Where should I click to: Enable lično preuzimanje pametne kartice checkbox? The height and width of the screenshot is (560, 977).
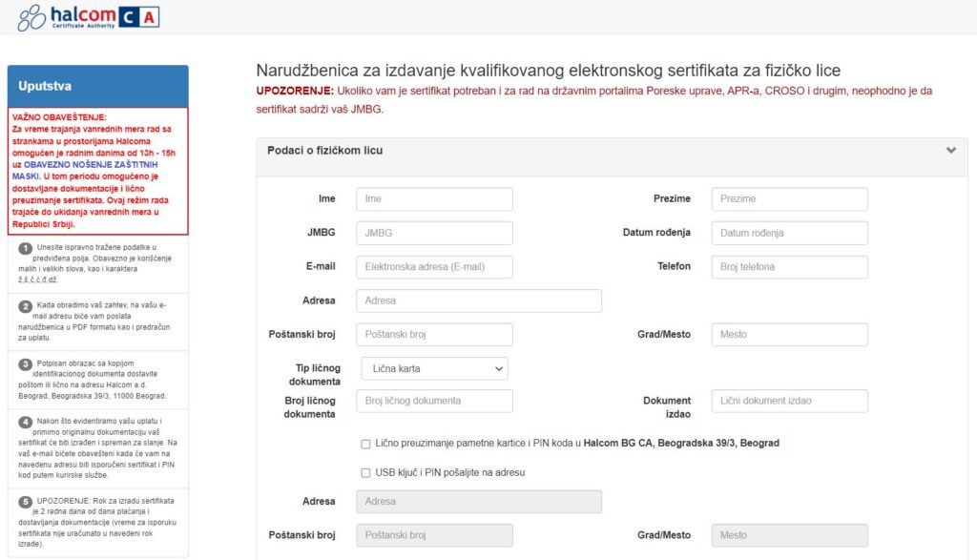click(365, 444)
